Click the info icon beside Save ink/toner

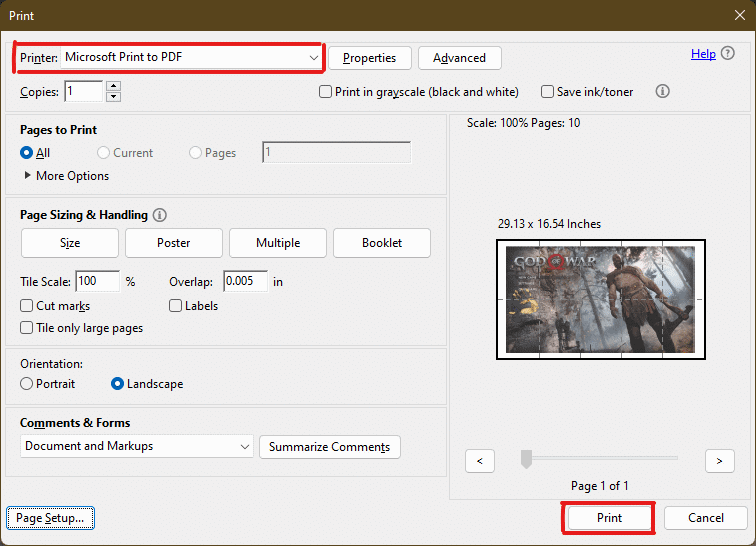coord(662,91)
